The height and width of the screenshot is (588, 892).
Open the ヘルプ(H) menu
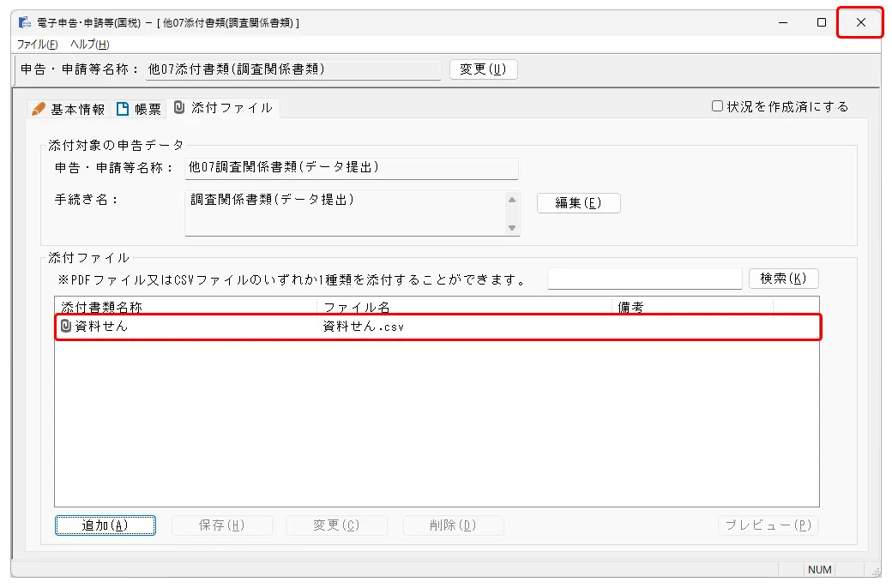(x=89, y=45)
